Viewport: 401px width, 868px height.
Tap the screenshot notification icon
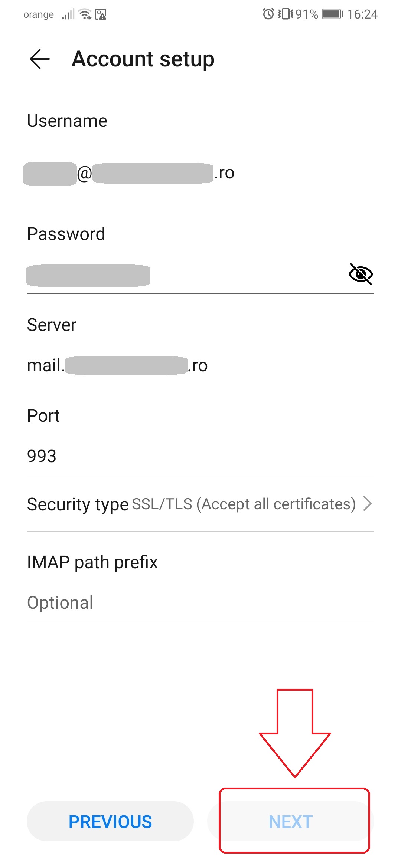pyautogui.click(x=101, y=14)
